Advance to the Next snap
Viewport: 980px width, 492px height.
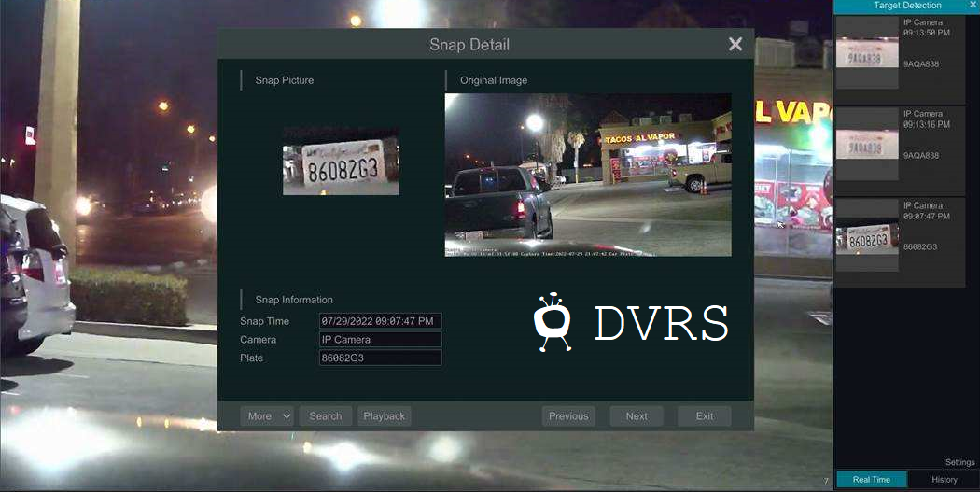(637, 416)
